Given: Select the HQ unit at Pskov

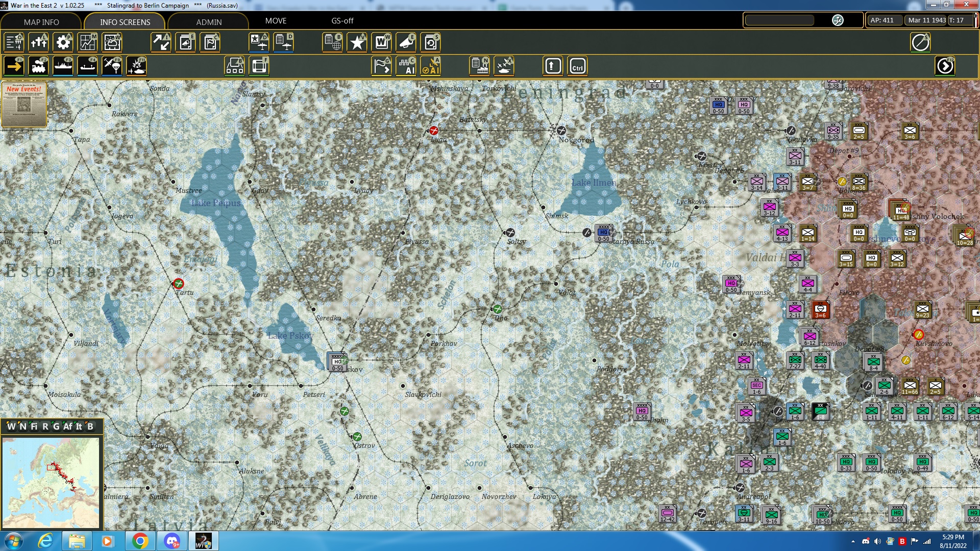Looking at the screenshot, I should click(337, 361).
